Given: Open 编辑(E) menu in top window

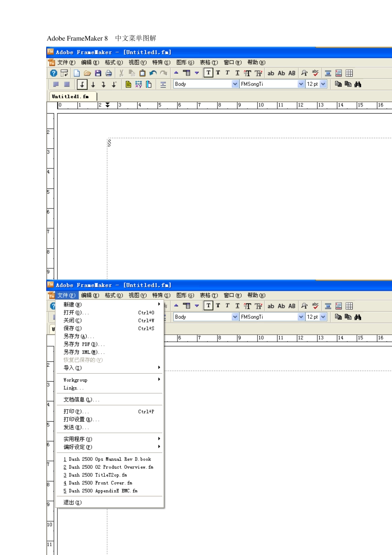Looking at the screenshot, I should point(90,62).
